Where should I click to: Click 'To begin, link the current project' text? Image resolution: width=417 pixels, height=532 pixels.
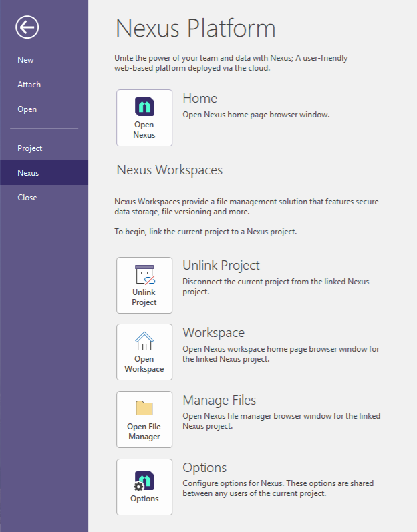[x=205, y=232]
